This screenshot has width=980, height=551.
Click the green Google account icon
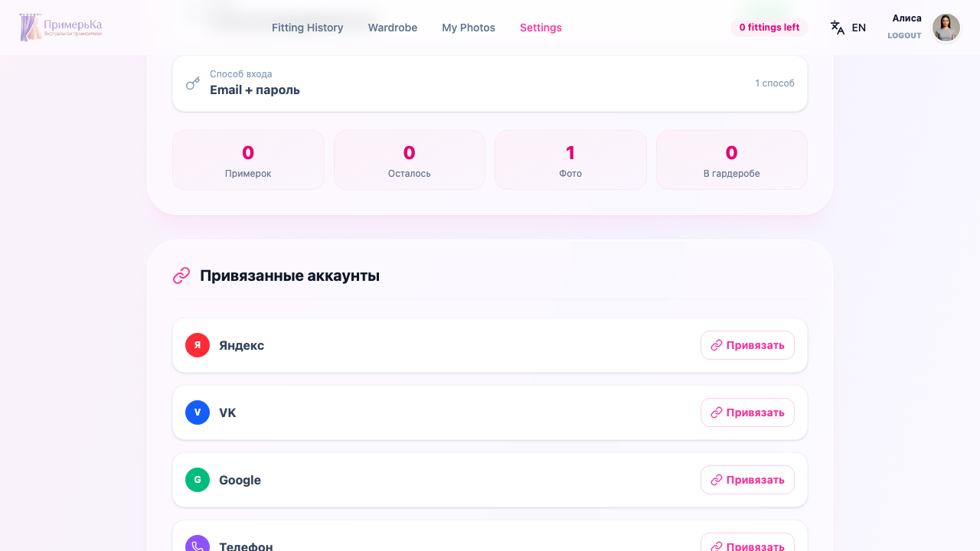coord(198,480)
